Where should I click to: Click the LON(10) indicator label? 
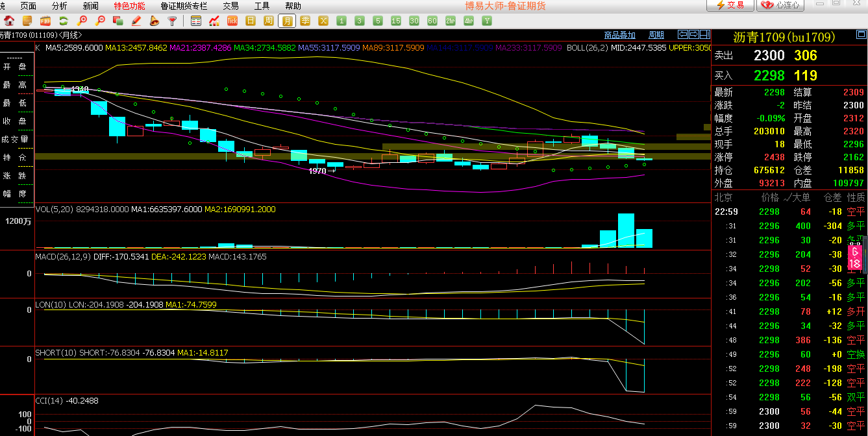tap(51, 304)
